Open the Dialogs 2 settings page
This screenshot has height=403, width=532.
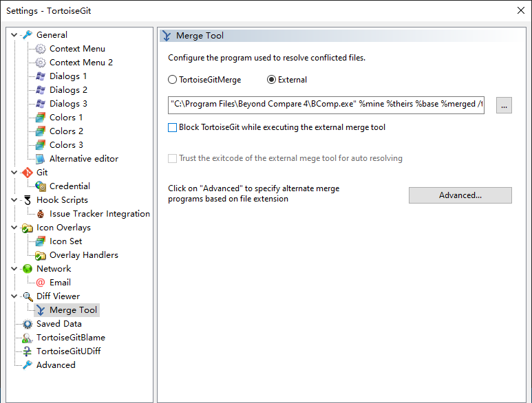69,90
